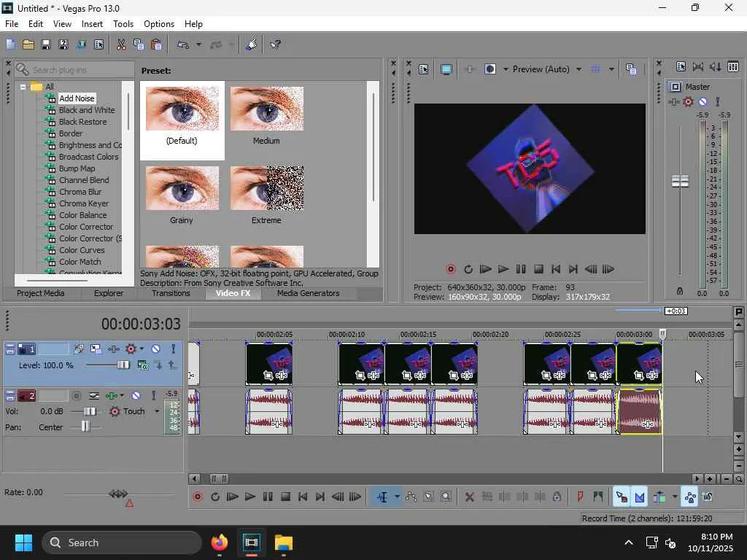747x560 pixels.
Task: Switch to the Media Generators tab
Action: (x=309, y=294)
